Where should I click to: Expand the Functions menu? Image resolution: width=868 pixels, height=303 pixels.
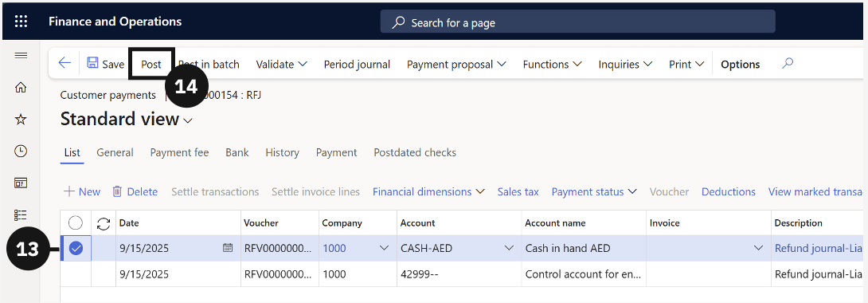[552, 65]
